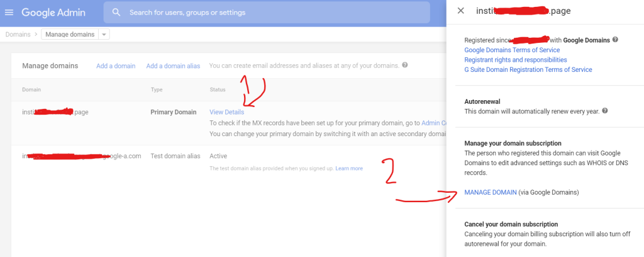Open View Details for primary domain
Viewport: 644px width, 257px height.
pos(226,112)
